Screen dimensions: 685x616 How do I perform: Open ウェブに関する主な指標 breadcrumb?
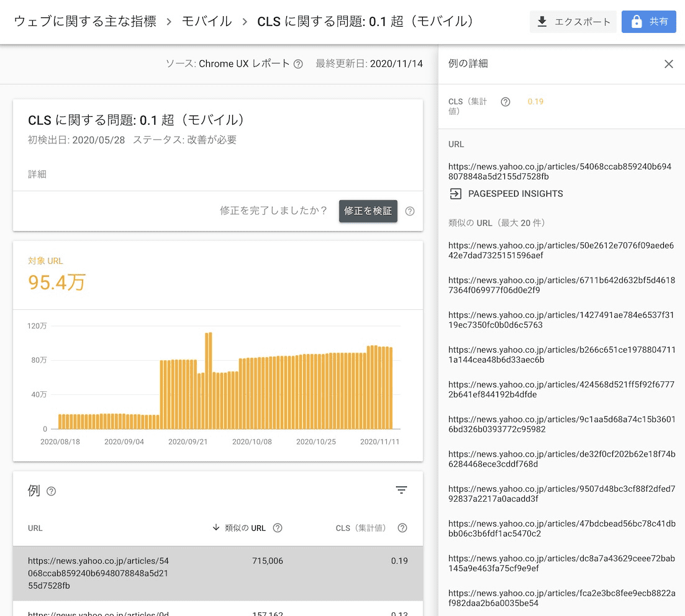click(x=84, y=20)
